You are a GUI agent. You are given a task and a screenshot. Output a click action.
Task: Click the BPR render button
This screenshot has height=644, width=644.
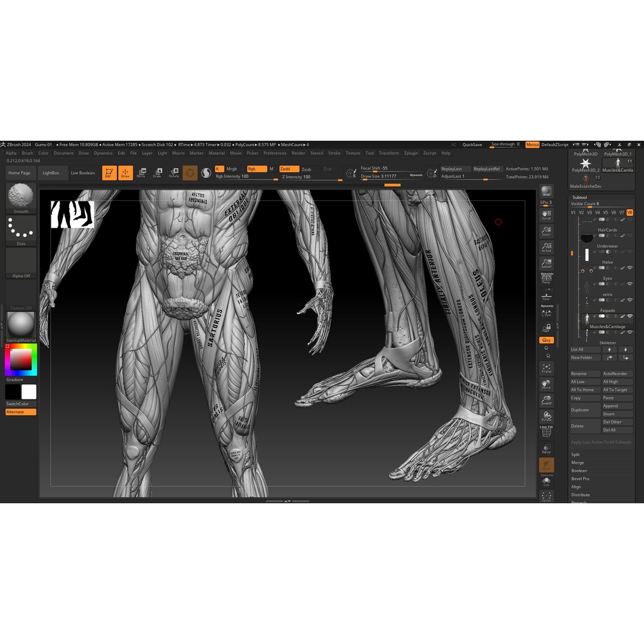546,191
